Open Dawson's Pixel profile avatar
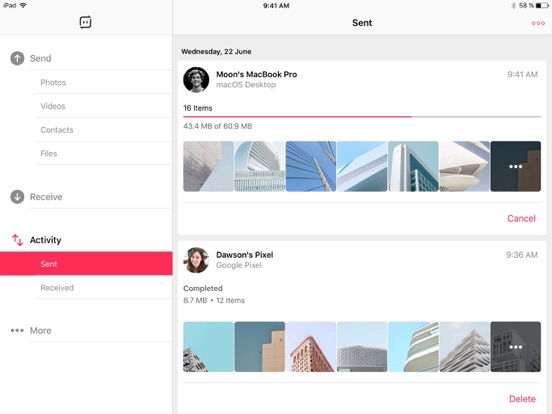552x414 pixels. [196, 260]
